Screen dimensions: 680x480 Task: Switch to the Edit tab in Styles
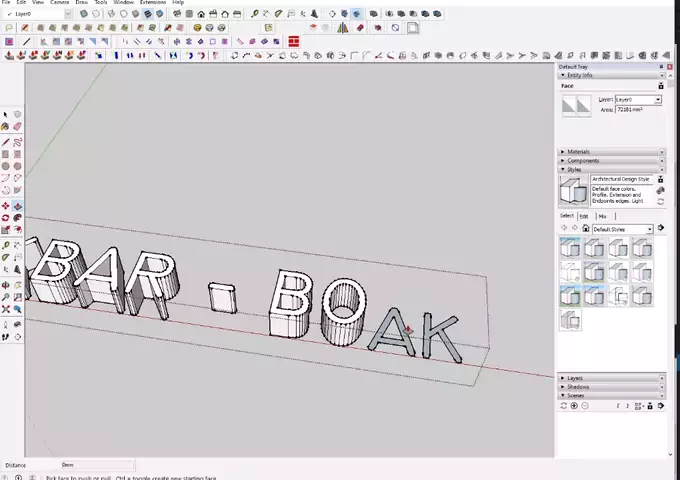coord(584,216)
